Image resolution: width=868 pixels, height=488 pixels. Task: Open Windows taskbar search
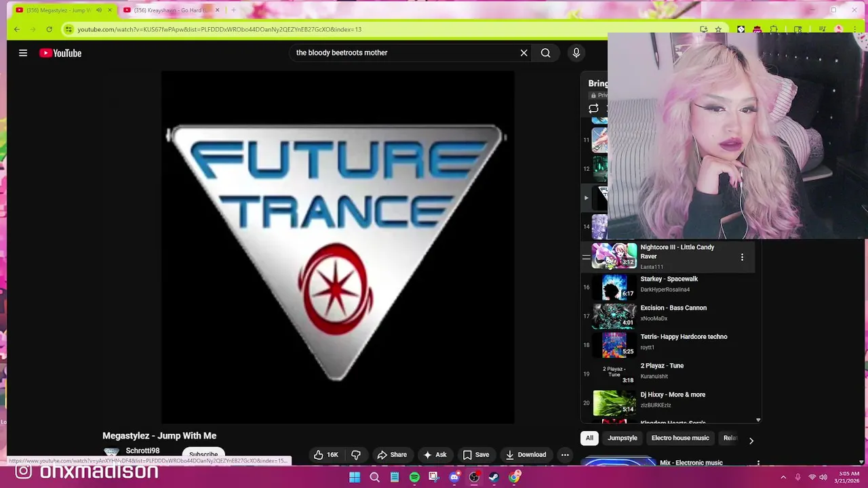pyautogui.click(x=374, y=477)
